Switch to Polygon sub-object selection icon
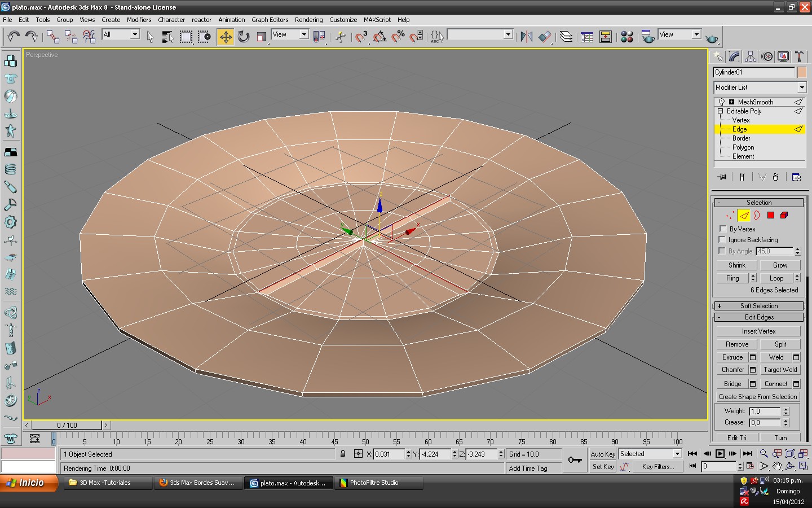Screen dimensions: 812x508 pyautogui.click(x=771, y=215)
